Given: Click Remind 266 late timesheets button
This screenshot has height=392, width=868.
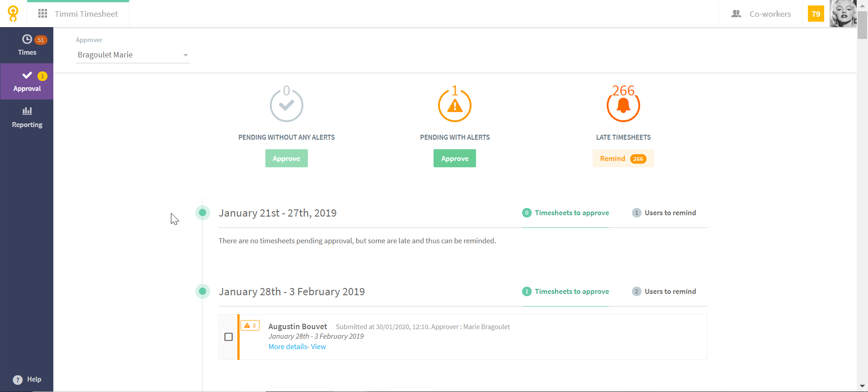Looking at the screenshot, I should point(623,158).
